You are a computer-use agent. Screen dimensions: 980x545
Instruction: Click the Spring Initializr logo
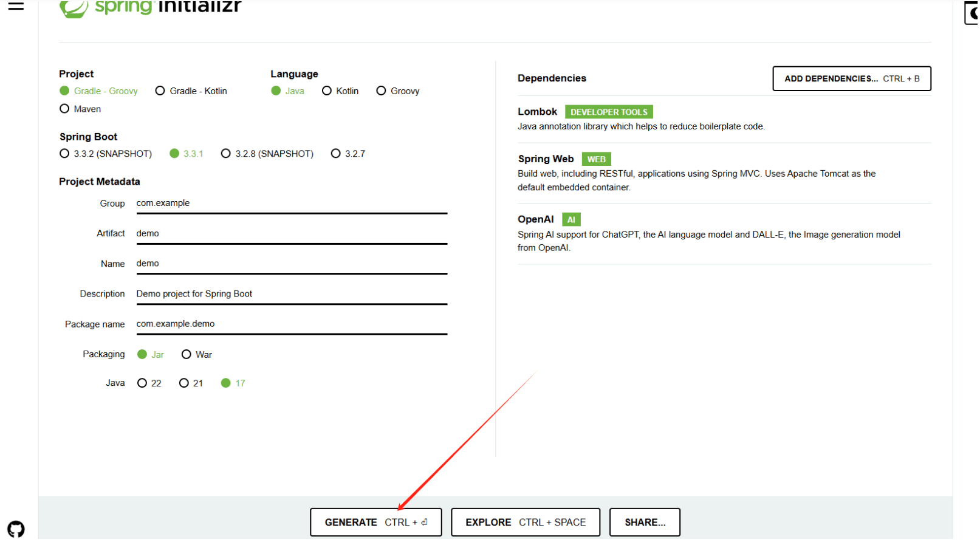point(150,8)
